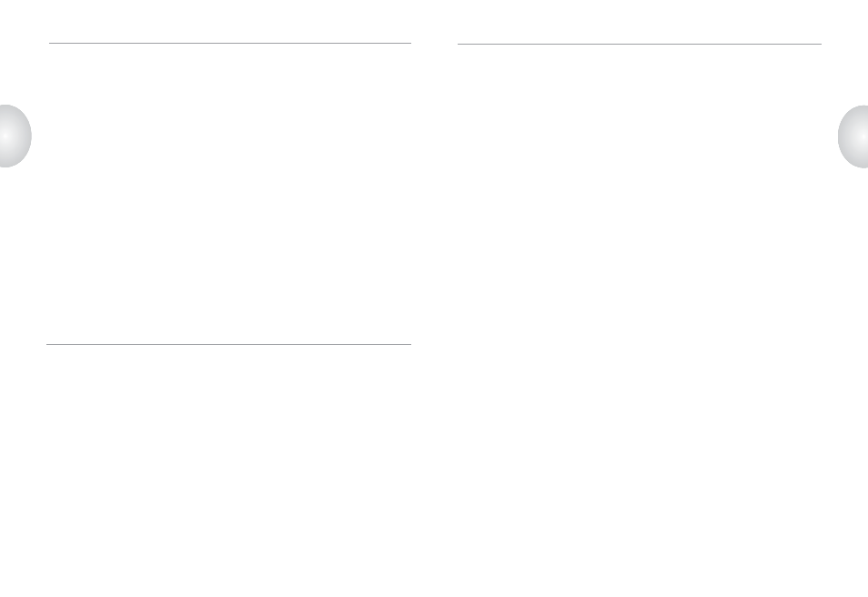Screen dimensions: 868x597
Task: Click blank area below the middle-left divider
Action: coord(228,471)
